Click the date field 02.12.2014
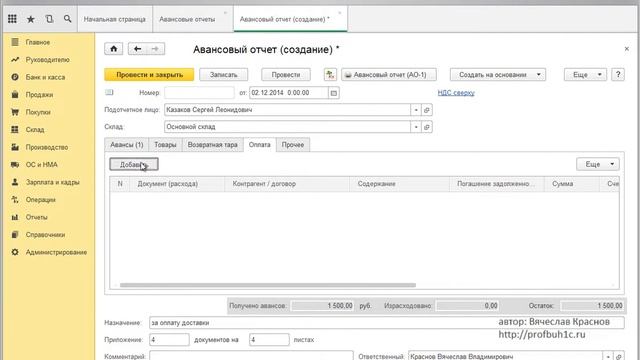The image size is (640, 360). (x=289, y=93)
